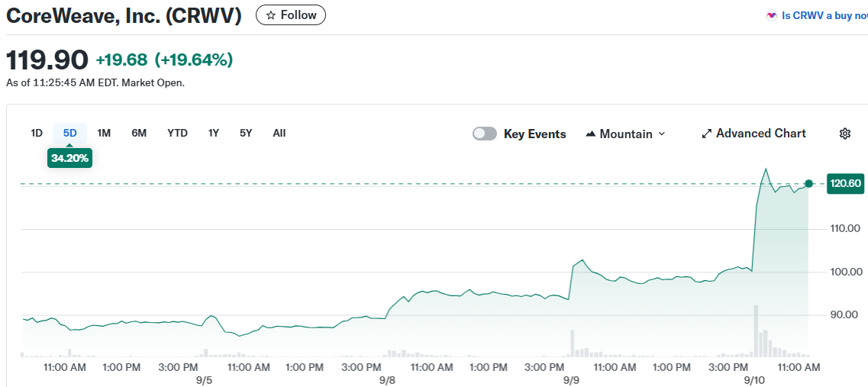
Task: Click the 34.20% five-day change badge
Action: (69, 158)
